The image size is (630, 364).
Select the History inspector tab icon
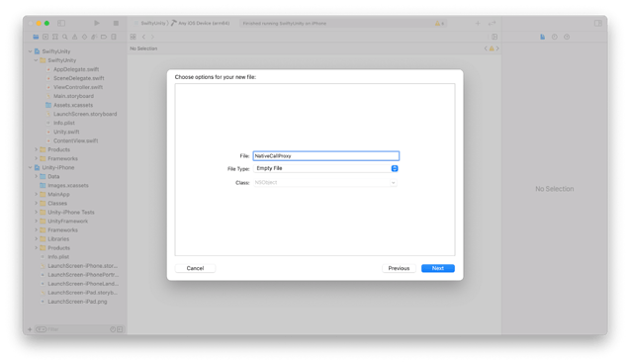[555, 37]
